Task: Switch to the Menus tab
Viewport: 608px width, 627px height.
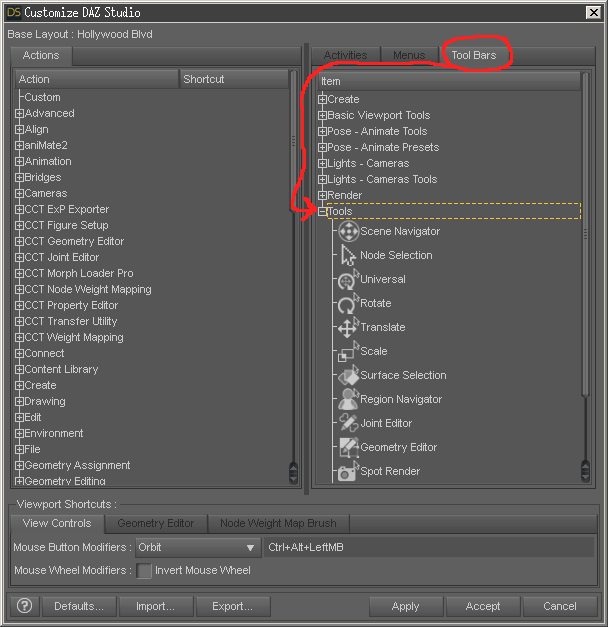Action: pos(409,55)
